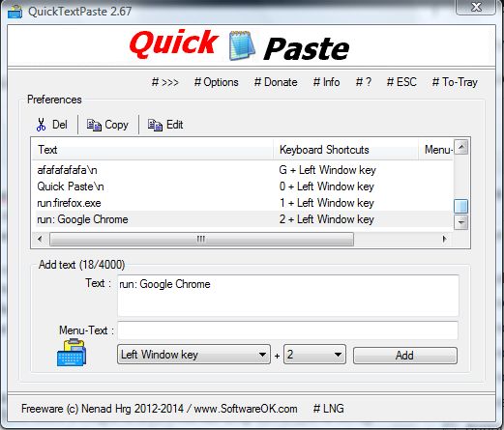Open the # Options menu
The height and width of the screenshot is (430, 504).
(x=217, y=82)
